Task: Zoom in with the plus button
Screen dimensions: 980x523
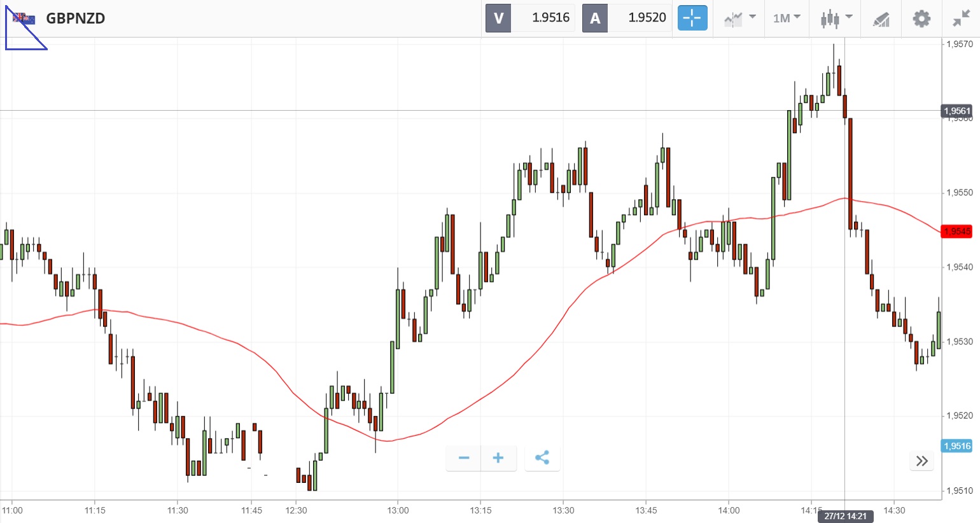Action: [x=498, y=458]
